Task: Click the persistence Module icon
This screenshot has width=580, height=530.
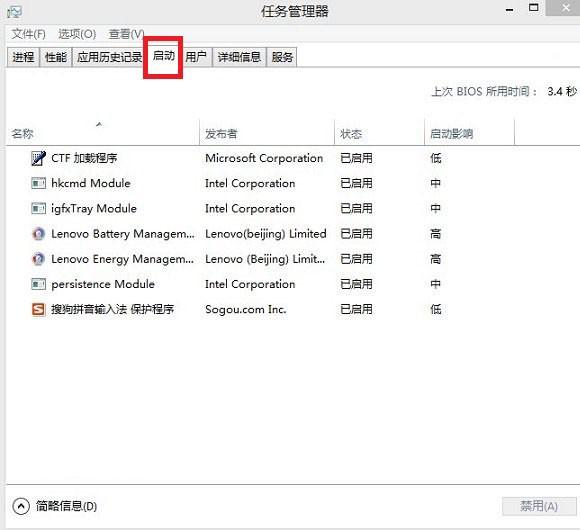Action: (x=38, y=284)
